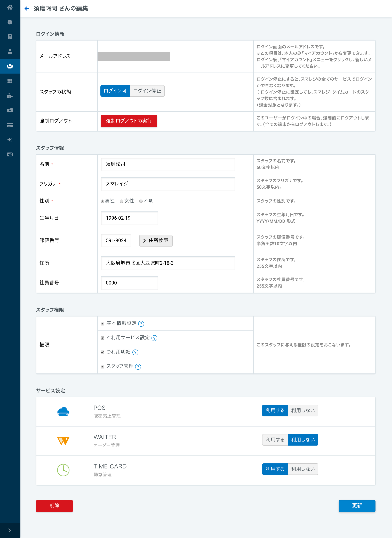
Task: Click the 住所検索 button
Action: 156,241
